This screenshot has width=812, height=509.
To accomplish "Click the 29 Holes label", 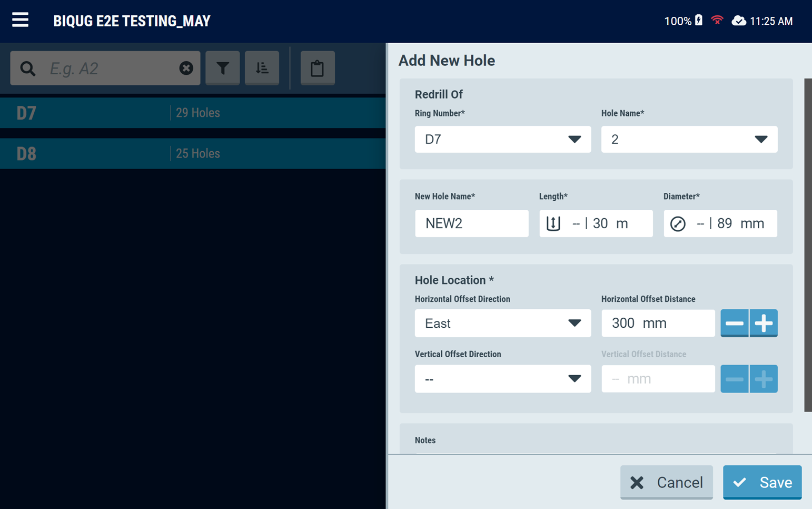I will click(198, 113).
